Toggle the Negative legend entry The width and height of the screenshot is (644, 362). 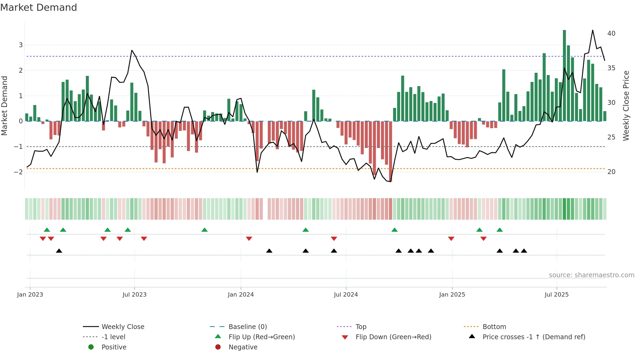coord(236,347)
